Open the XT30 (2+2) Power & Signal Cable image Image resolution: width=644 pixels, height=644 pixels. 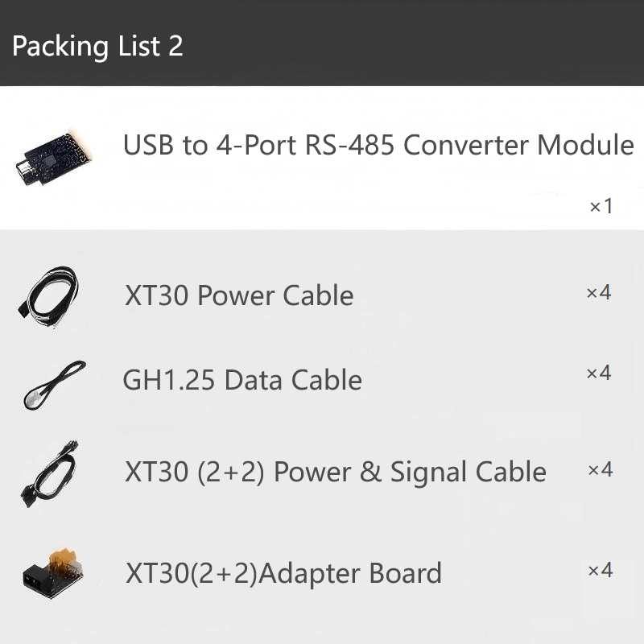pyautogui.click(x=50, y=473)
